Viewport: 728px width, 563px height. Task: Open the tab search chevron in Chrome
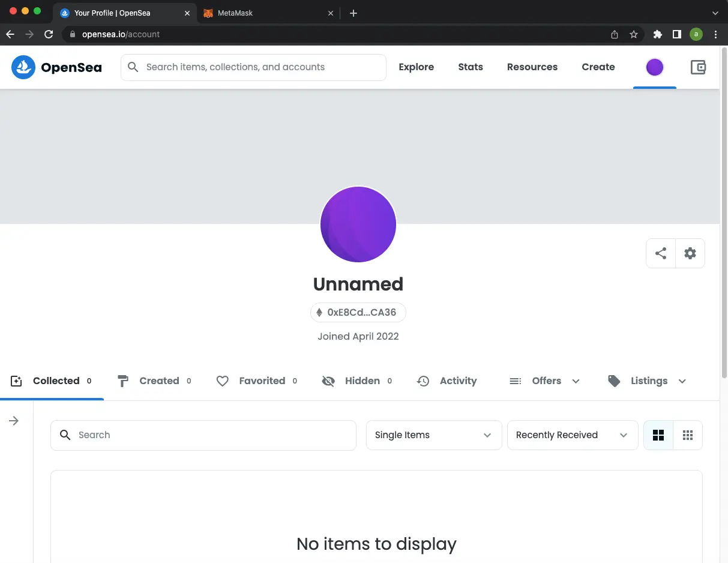(715, 13)
